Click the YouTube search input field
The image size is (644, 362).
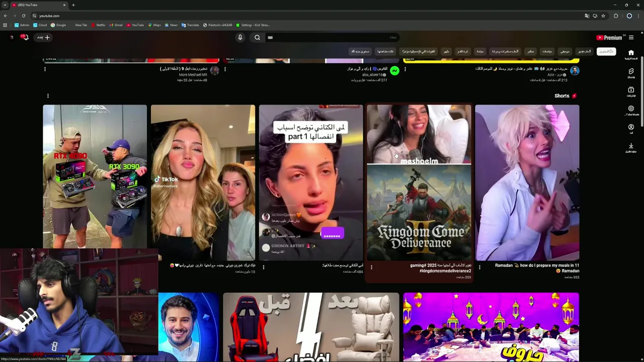[x=333, y=37]
